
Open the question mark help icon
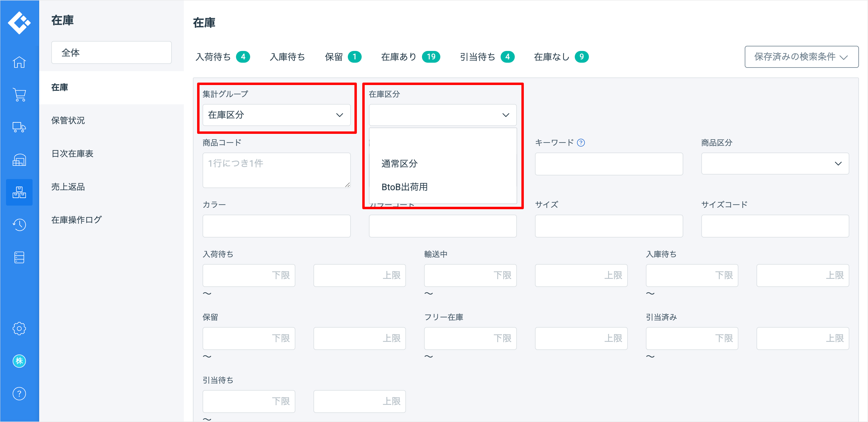pyautogui.click(x=19, y=393)
